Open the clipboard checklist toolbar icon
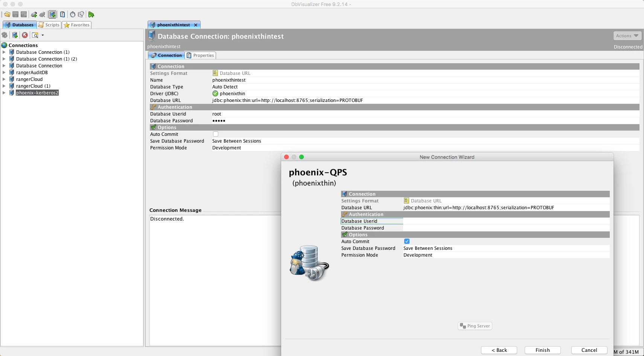Screen dimensions: 644x356 [62, 14]
